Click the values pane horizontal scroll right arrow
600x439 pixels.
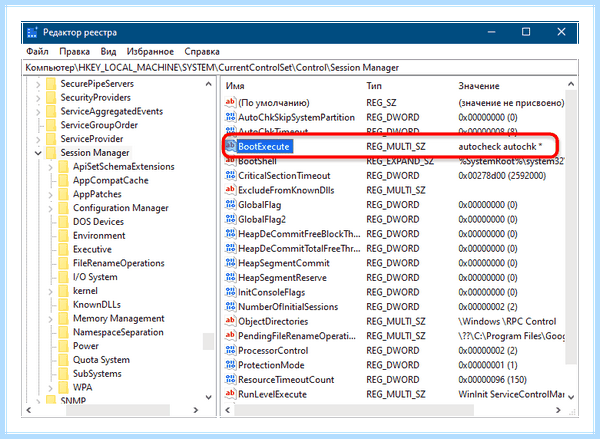[558, 410]
